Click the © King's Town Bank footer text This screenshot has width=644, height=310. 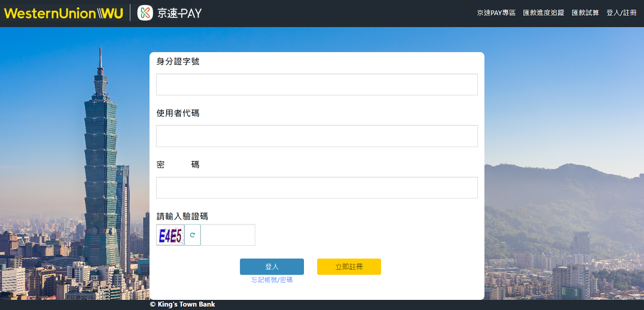point(182,304)
